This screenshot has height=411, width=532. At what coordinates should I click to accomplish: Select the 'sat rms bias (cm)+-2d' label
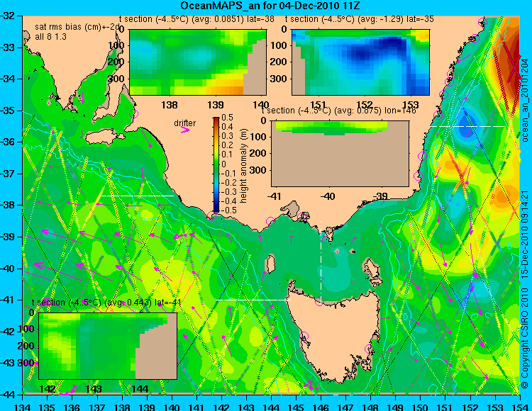[x=77, y=27]
